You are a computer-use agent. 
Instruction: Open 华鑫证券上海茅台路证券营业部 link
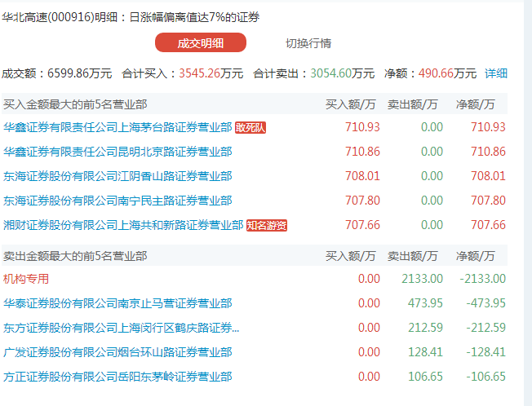tap(117, 127)
